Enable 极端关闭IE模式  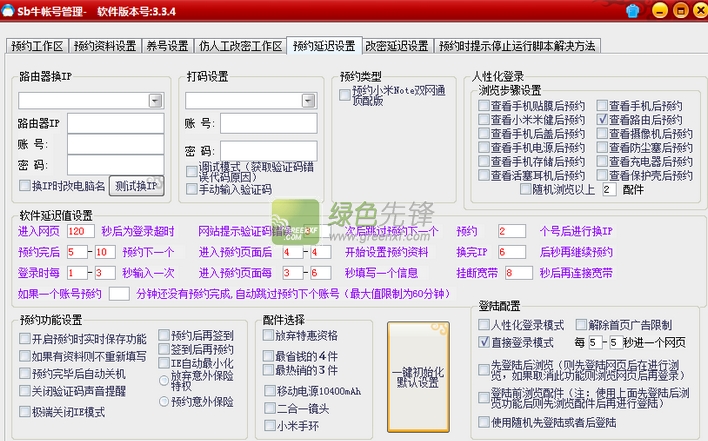click(x=25, y=412)
